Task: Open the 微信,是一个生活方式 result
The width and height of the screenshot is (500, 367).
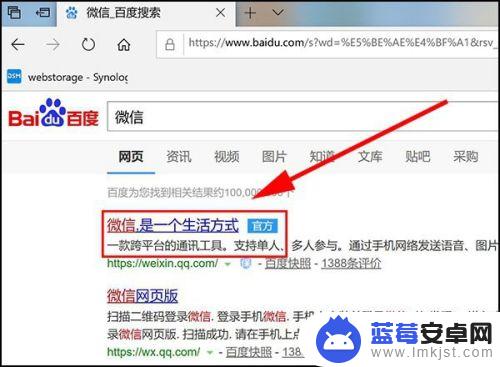Action: pyautogui.click(x=173, y=225)
